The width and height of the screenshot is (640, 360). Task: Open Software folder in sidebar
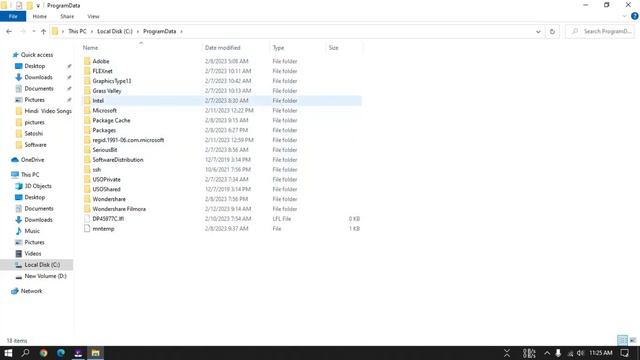tap(36, 145)
